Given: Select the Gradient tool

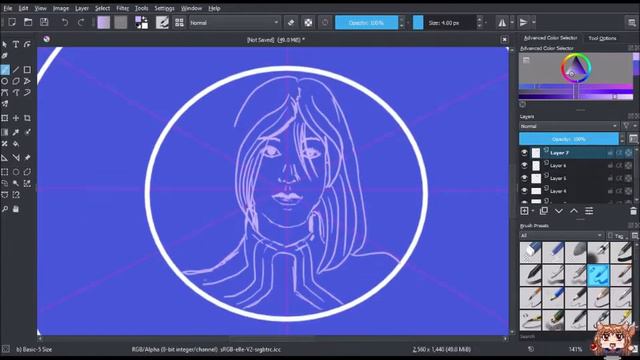Looking at the screenshot, I should tap(4, 132).
